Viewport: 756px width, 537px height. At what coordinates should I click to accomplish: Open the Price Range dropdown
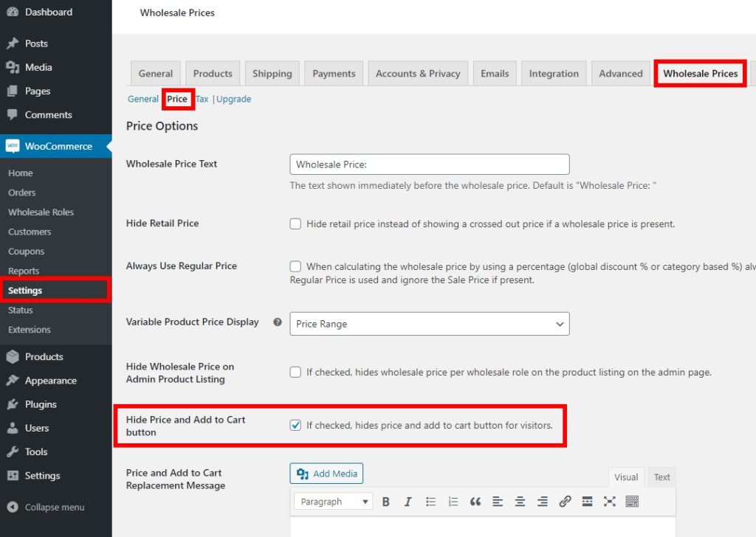pos(430,324)
